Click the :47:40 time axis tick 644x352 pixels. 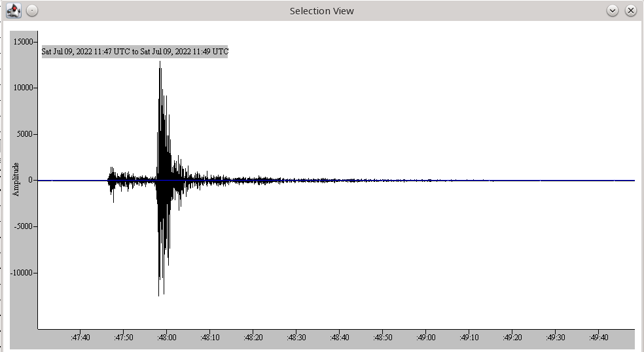pyautogui.click(x=80, y=337)
